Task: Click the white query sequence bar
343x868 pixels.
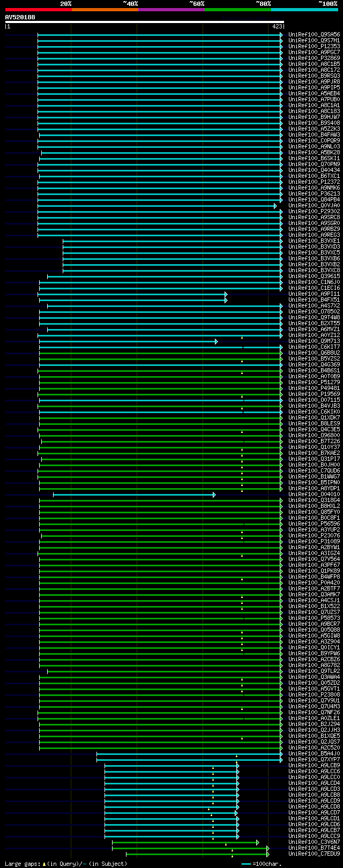Action: coord(145,22)
